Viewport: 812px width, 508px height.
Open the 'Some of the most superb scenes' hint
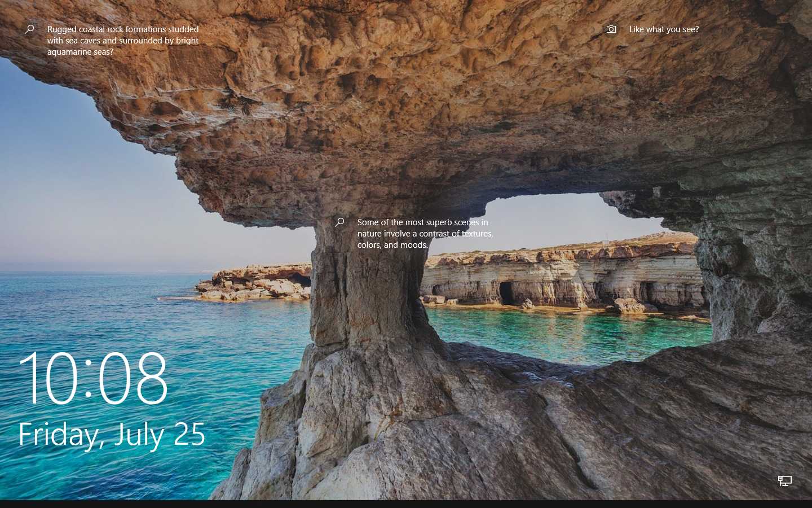point(425,234)
